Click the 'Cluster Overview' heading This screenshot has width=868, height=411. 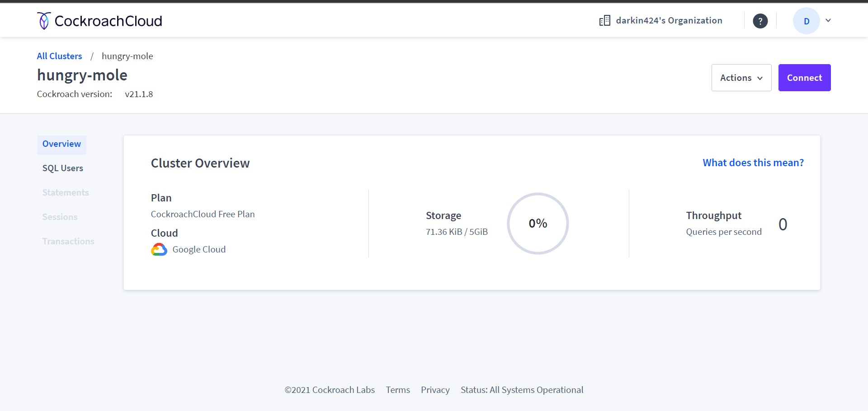(200, 163)
